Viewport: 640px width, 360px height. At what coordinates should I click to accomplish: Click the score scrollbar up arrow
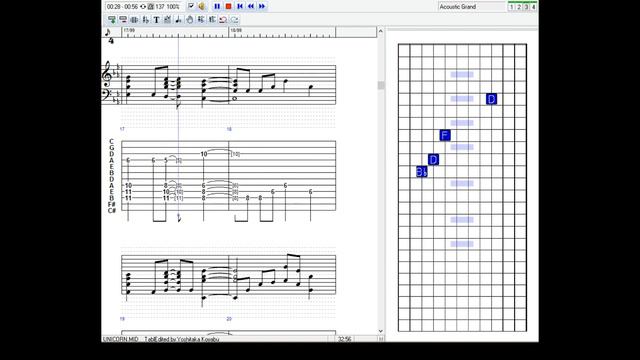(380, 31)
